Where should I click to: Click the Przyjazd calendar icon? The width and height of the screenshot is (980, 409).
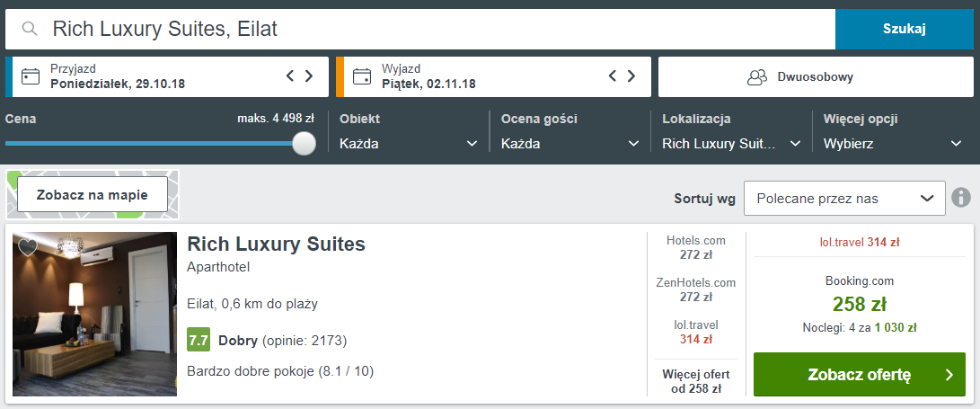click(30, 77)
